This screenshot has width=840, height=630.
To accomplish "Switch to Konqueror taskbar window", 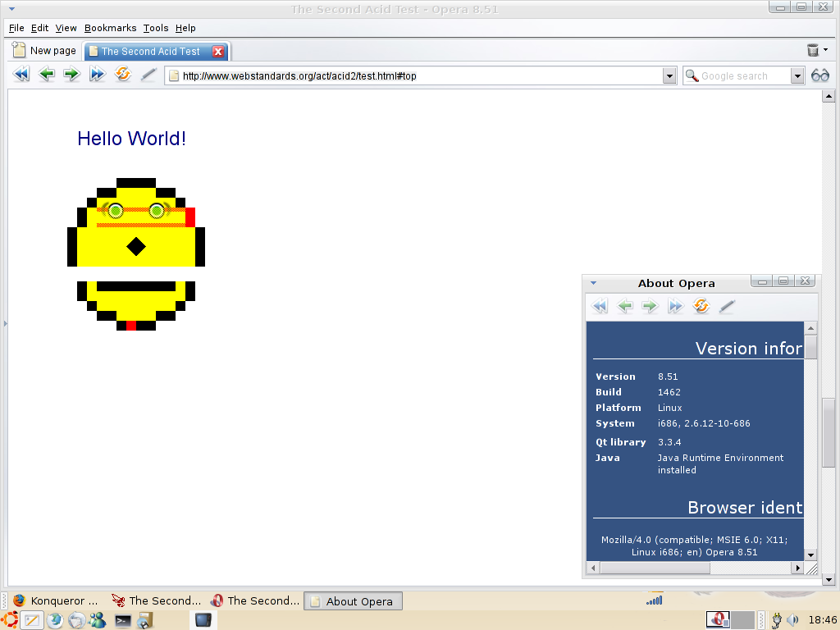I will 56,601.
